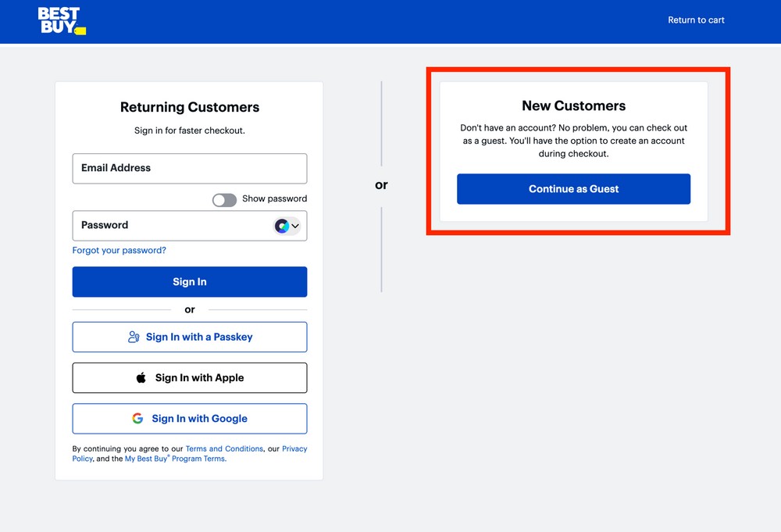Select 'Sign in for faster checkout.' text

coord(190,130)
